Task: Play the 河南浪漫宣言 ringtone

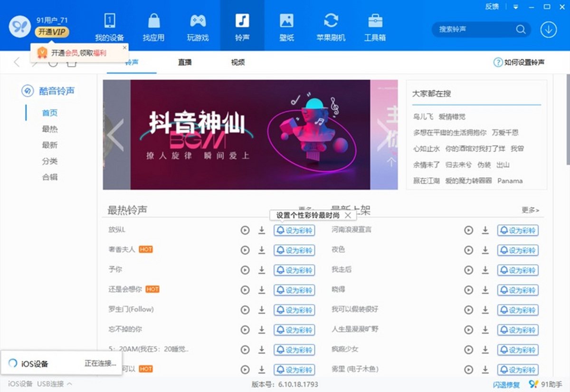Action: point(469,230)
